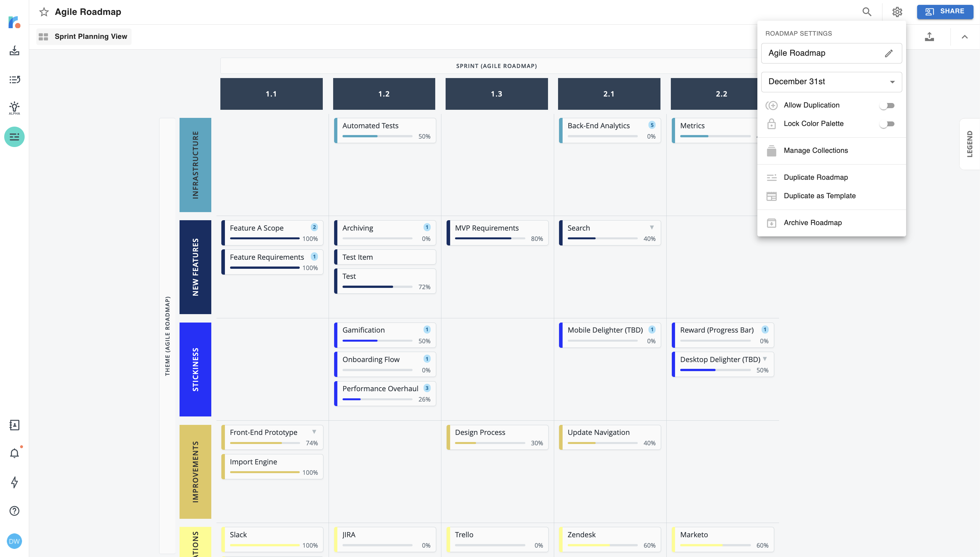
Task: Click the Archive Roadmap box icon
Action: tap(771, 223)
